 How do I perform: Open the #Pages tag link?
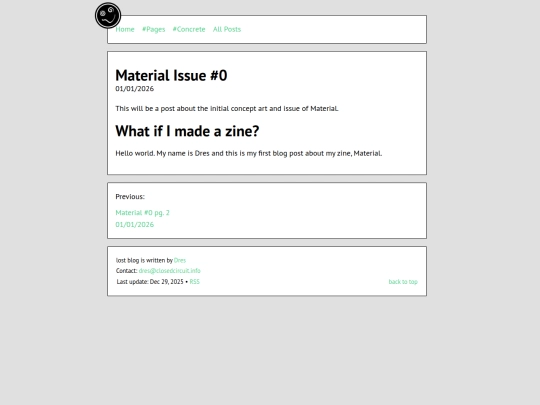coord(154,29)
